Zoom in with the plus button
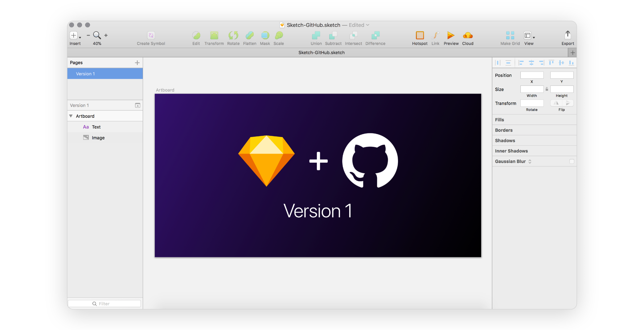644x330 pixels. 106,36
